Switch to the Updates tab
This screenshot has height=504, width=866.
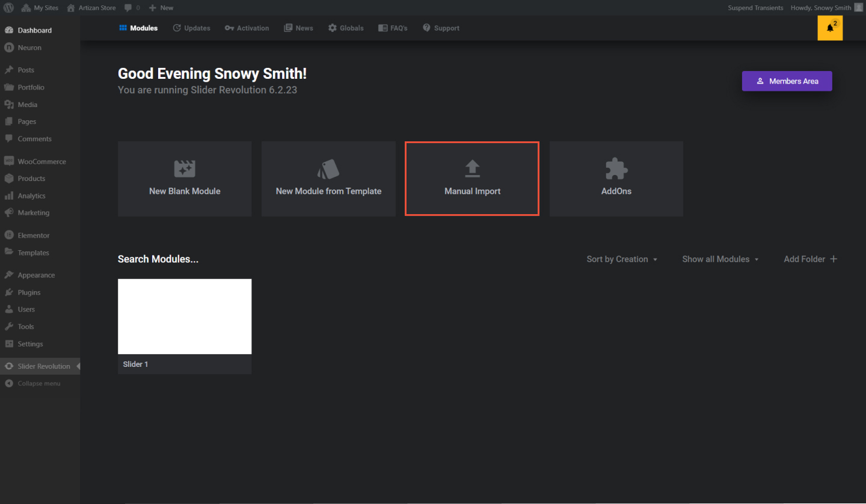click(191, 28)
